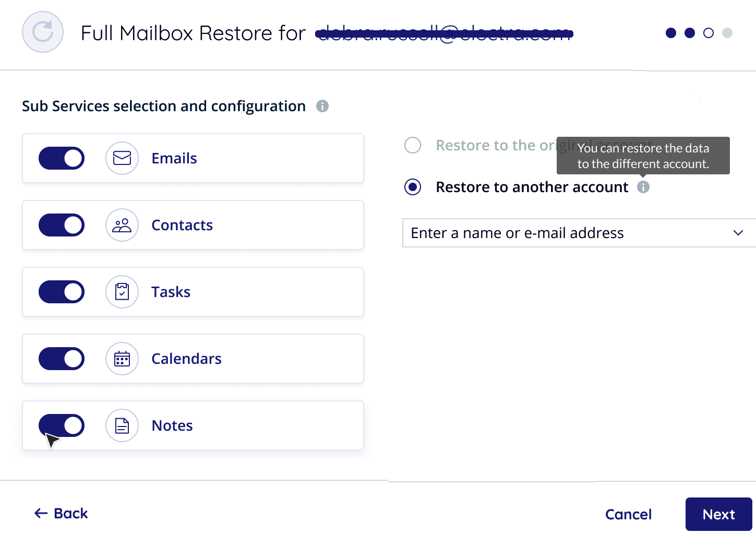Click the Contacts label text
The height and width of the screenshot is (545, 756).
point(182,225)
